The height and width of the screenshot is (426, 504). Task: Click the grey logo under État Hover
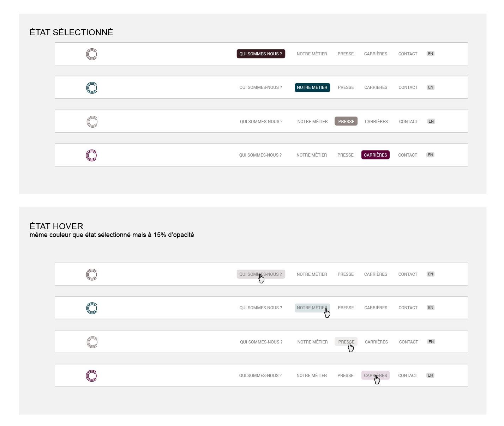point(92,342)
